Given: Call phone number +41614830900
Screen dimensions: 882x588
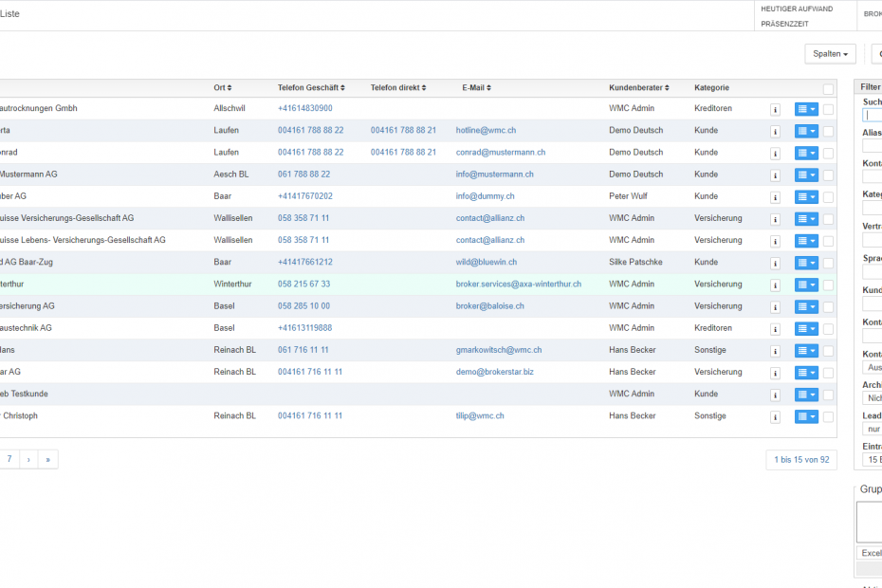Looking at the screenshot, I should click(304, 108).
